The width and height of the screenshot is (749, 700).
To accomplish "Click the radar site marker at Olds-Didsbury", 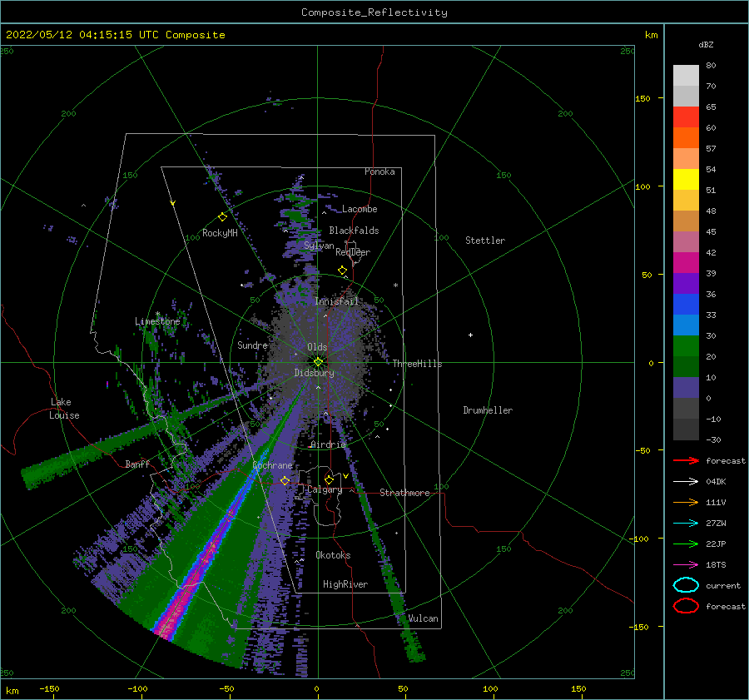I will (x=318, y=362).
